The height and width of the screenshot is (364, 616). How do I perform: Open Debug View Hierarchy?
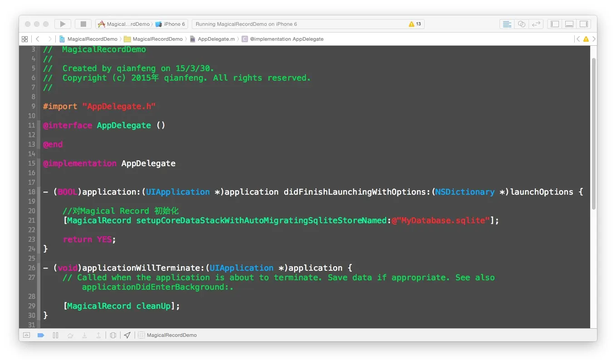click(x=113, y=335)
